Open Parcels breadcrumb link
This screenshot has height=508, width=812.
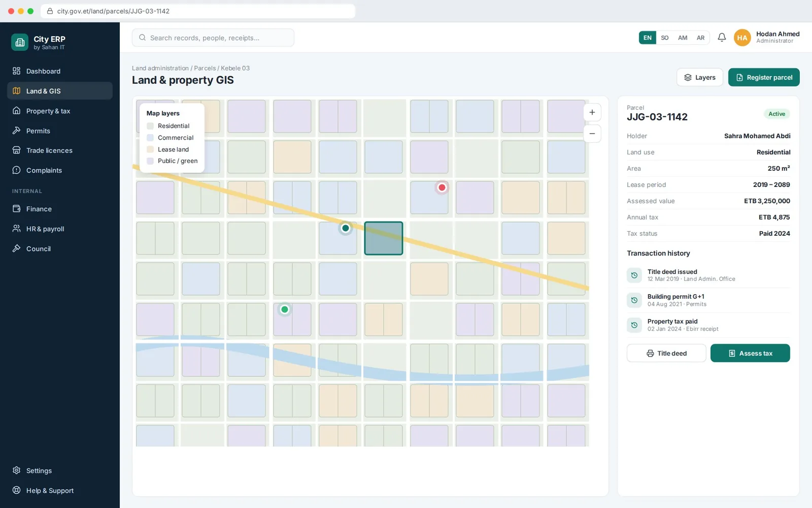pos(205,68)
